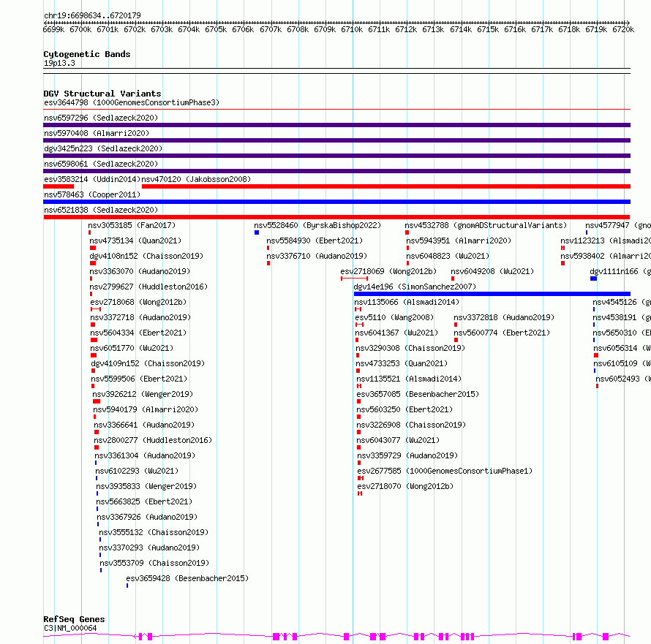Open variant nsv6597296 (Sedlazeck2020)
The height and width of the screenshot is (644, 651).
pyautogui.click(x=101, y=118)
